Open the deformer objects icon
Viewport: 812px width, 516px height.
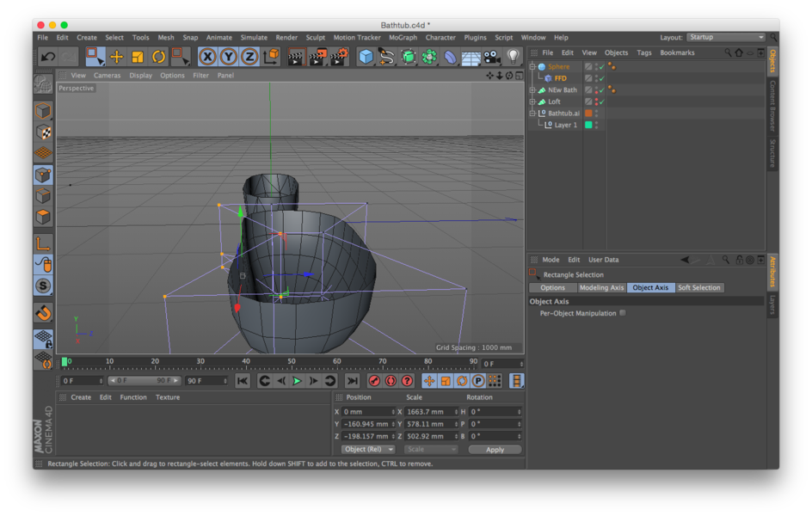click(x=450, y=57)
